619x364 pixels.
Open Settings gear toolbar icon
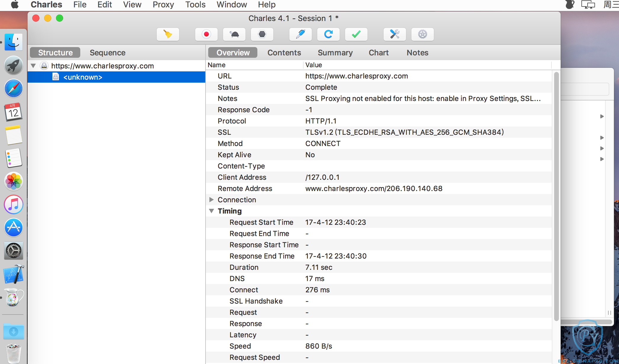tap(423, 34)
